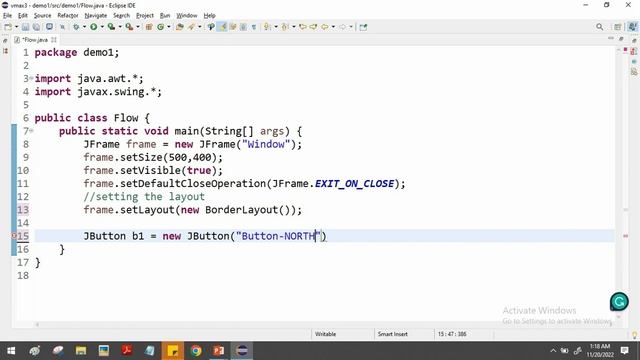640x360 pixels.
Task: Expand Previous Annotation dropdown arrow
Action: coord(294,27)
